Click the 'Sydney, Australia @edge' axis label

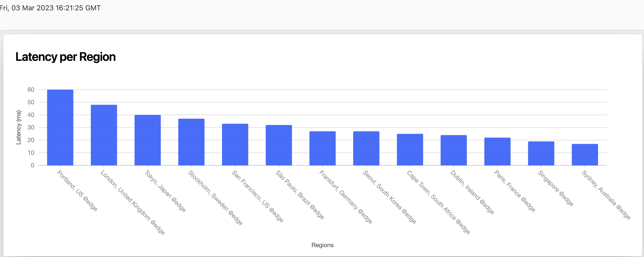pyautogui.click(x=606, y=195)
